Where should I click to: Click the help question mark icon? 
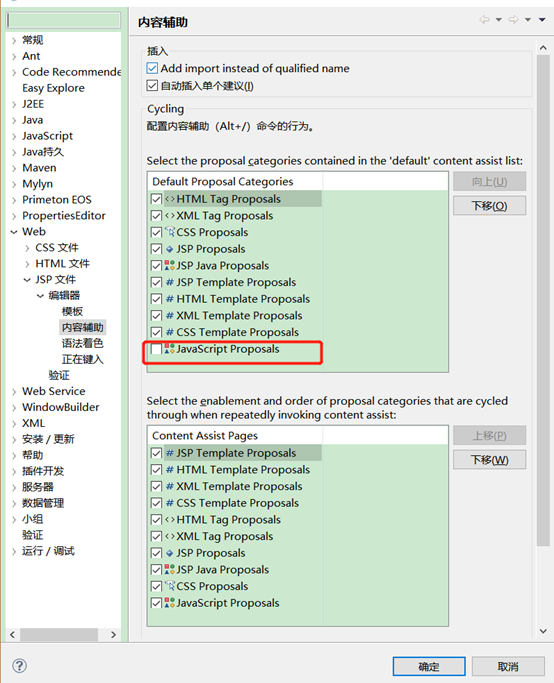(x=20, y=665)
